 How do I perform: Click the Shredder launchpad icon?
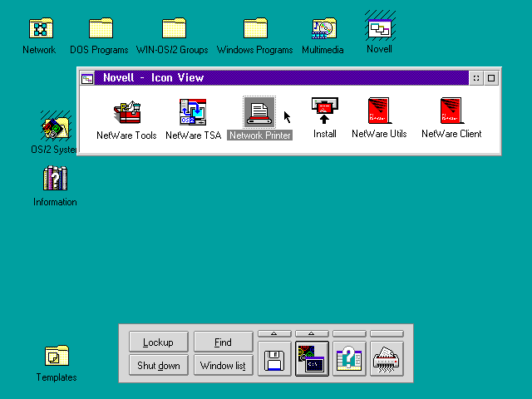[387, 359]
